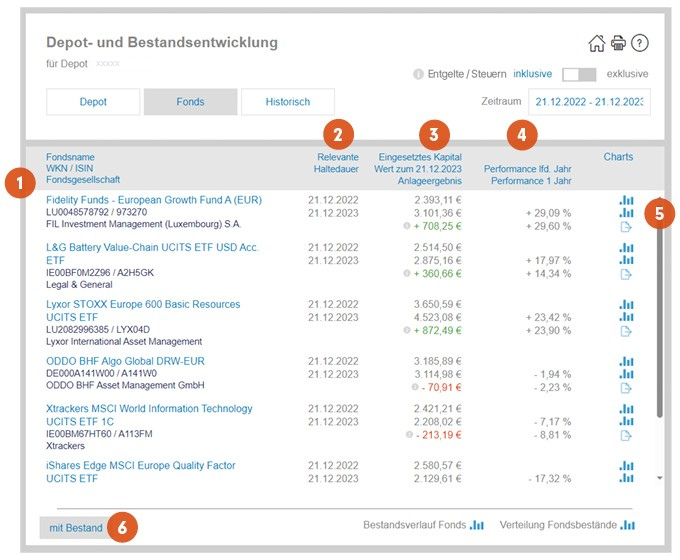
Task: Open document icon for L&G Battery ETF
Action: (626, 274)
